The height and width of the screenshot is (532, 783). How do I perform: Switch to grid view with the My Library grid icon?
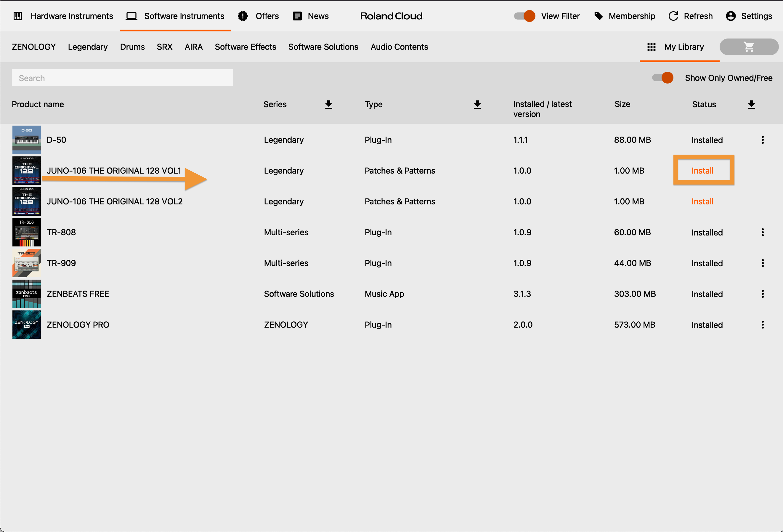click(x=651, y=47)
